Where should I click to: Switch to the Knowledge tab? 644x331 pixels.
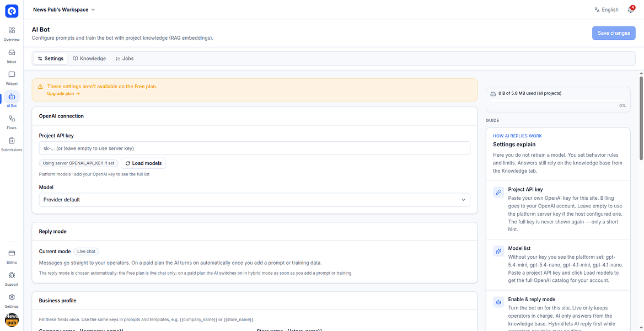(89, 58)
